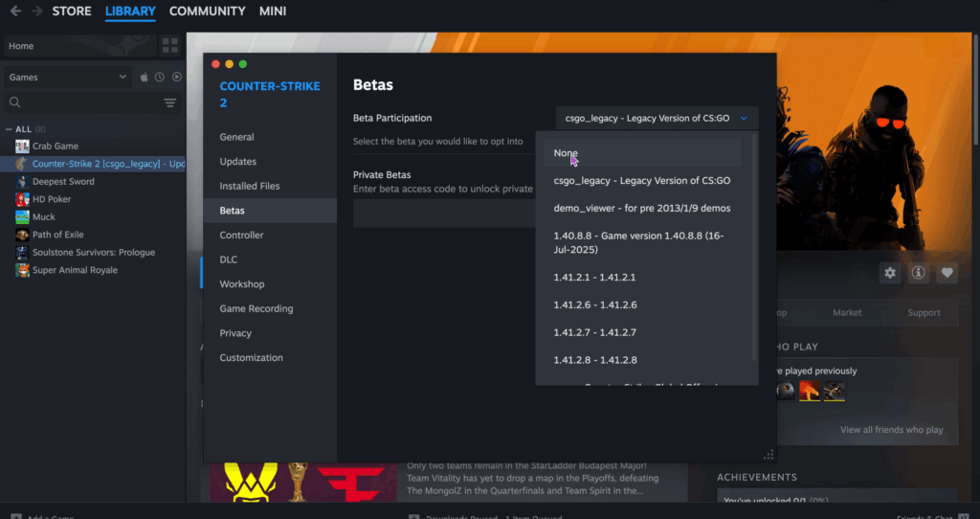Open Installed Files section
This screenshot has width=980, height=519.
click(x=270, y=186)
